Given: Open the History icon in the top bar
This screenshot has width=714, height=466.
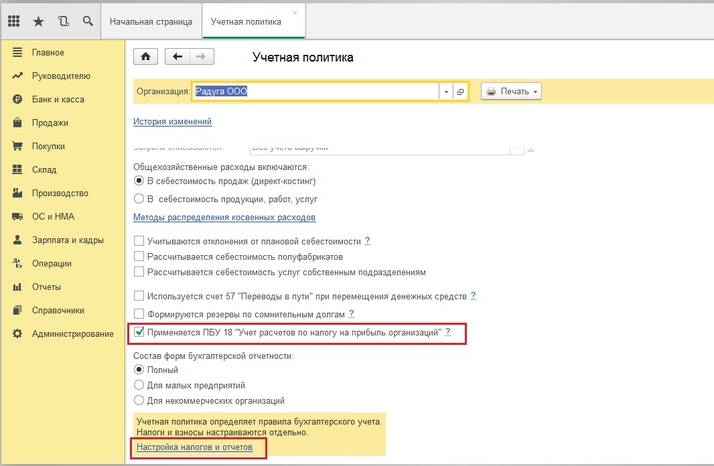Looking at the screenshot, I should pyautogui.click(x=63, y=21).
